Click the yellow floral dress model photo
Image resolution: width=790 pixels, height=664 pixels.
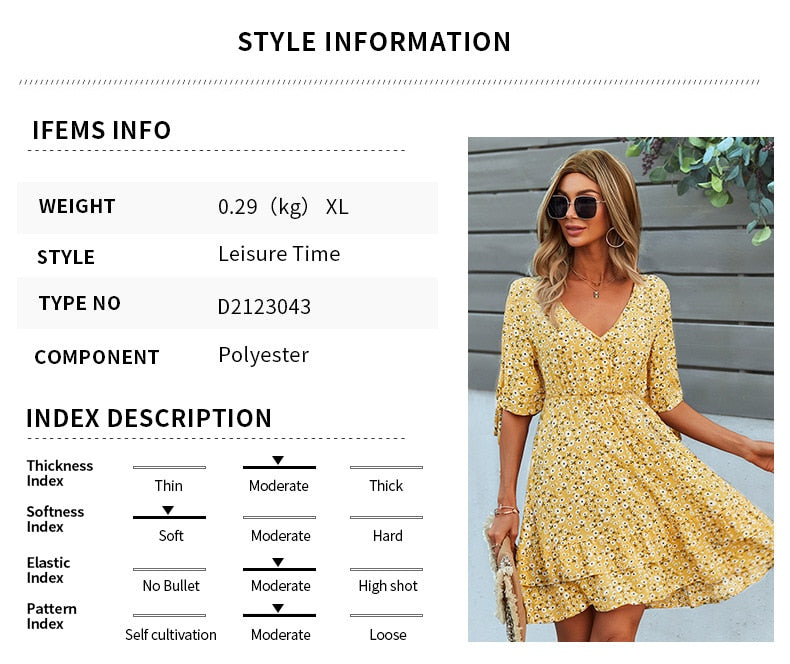[621, 389]
